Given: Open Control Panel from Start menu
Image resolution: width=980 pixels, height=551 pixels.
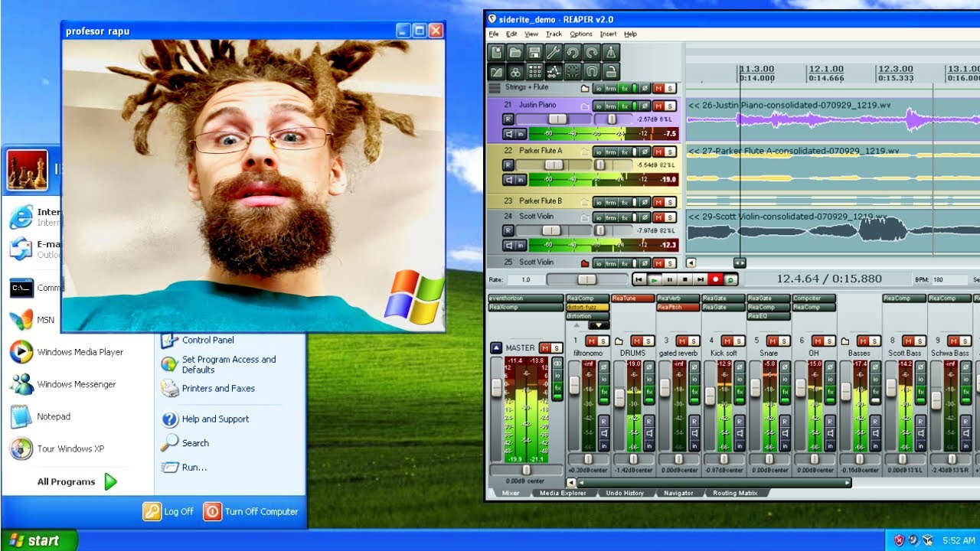Looking at the screenshot, I should (x=198, y=340).
